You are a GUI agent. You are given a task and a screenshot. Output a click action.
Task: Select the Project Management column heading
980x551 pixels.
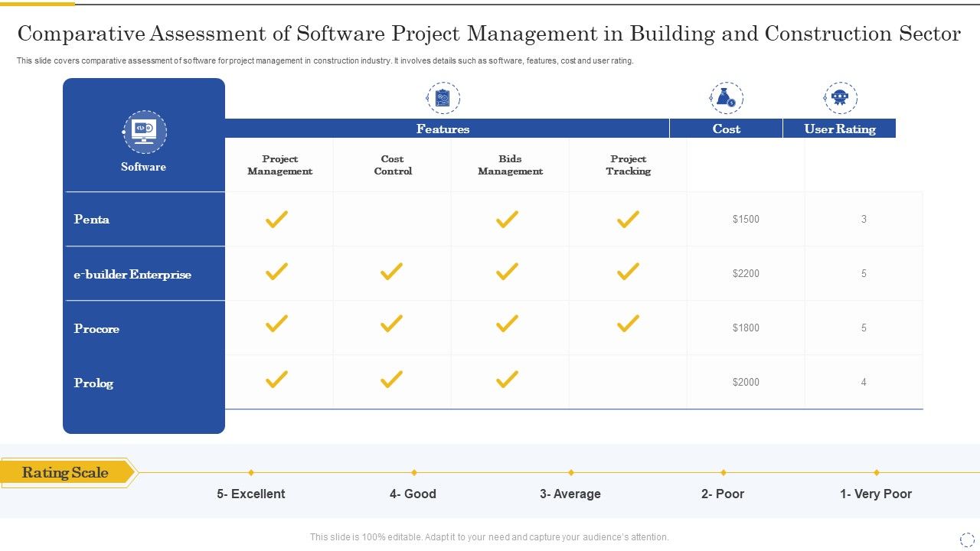tap(279, 165)
